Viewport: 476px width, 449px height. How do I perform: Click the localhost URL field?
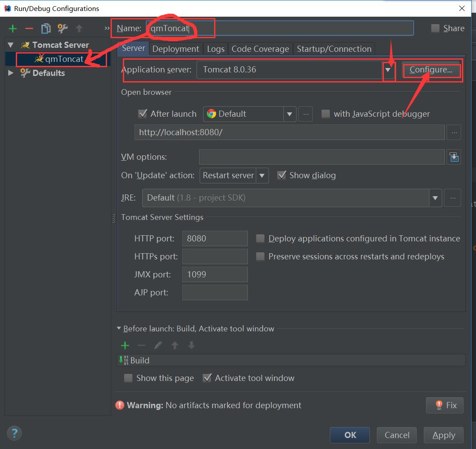pyautogui.click(x=290, y=133)
